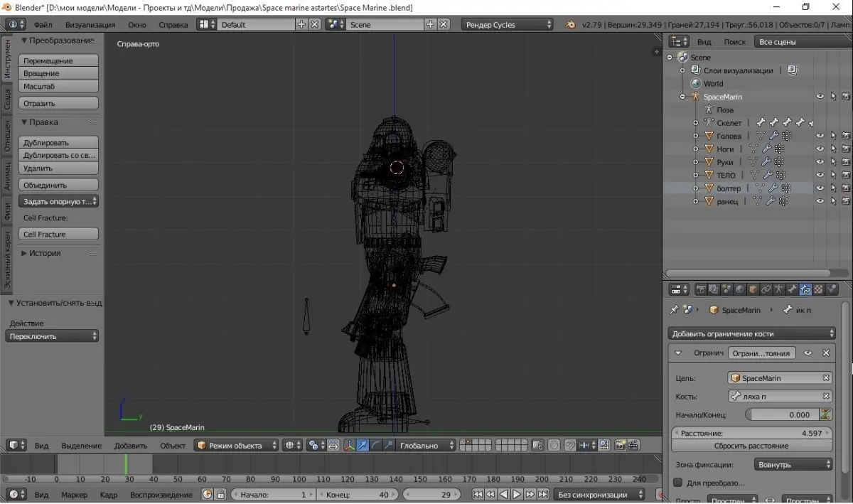Screen dimensions: 853x504
Task: Jump to the timeline end frame
Action: coord(543,494)
